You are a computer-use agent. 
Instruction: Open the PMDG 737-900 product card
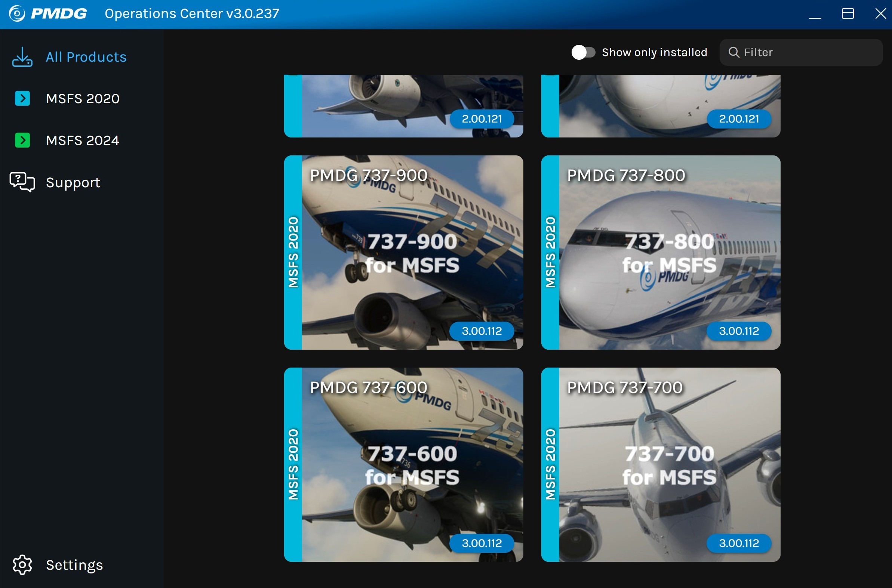pyautogui.click(x=412, y=253)
